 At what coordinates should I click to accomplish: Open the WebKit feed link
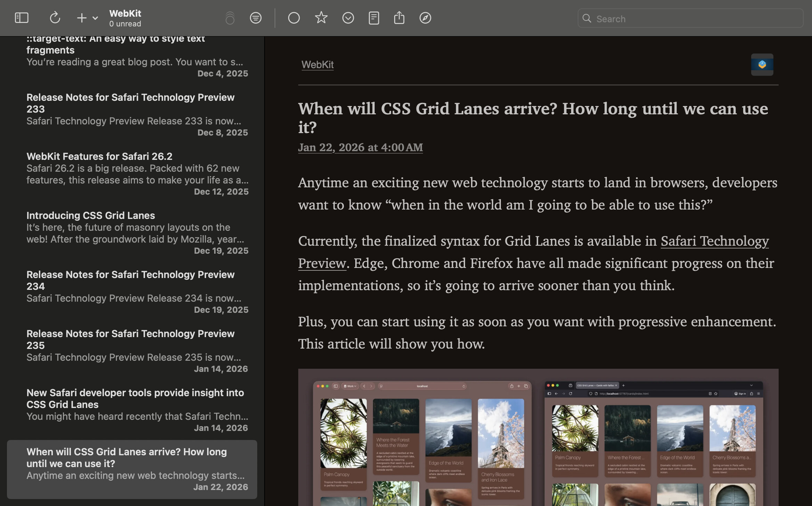click(317, 65)
